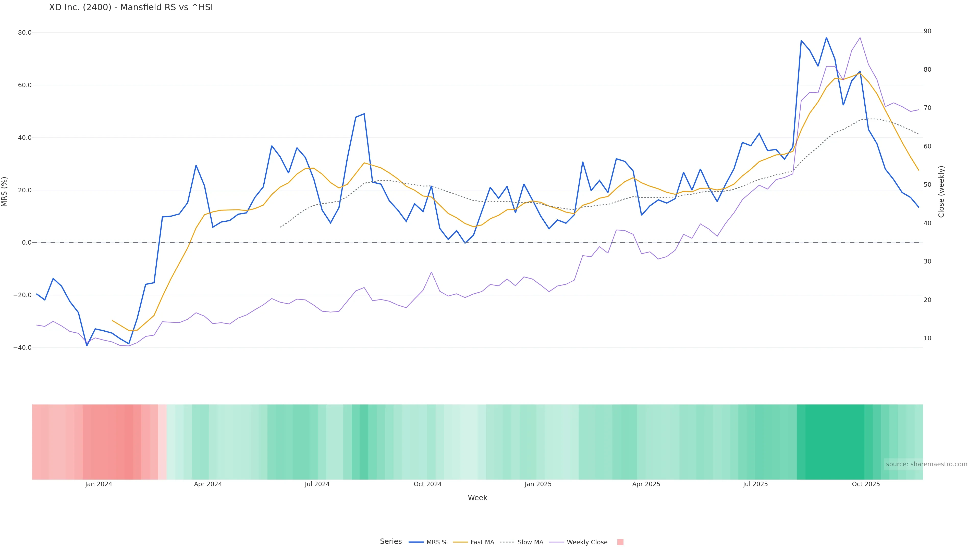Select the Apr 2024 x-axis label

pos(208,484)
